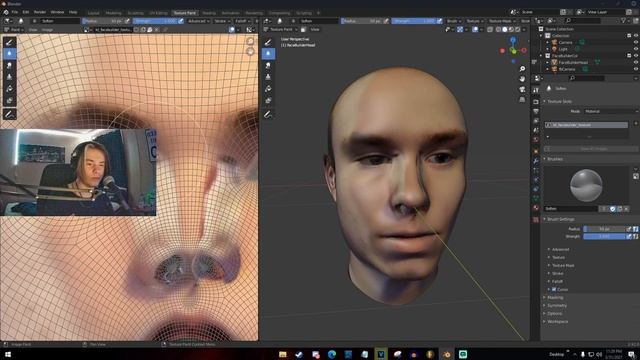The height and width of the screenshot is (360, 640).
Task: Select the Clone tool in 3D viewport
Action: pyautogui.click(x=268, y=77)
